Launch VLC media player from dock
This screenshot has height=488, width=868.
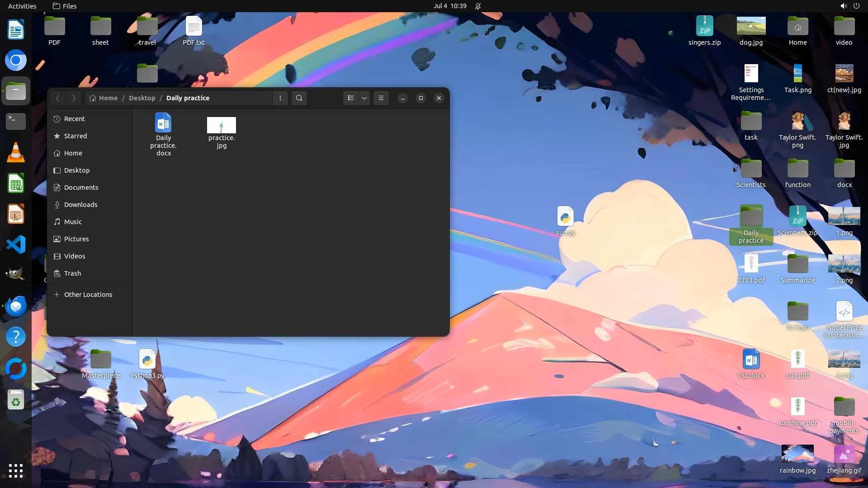(x=16, y=153)
